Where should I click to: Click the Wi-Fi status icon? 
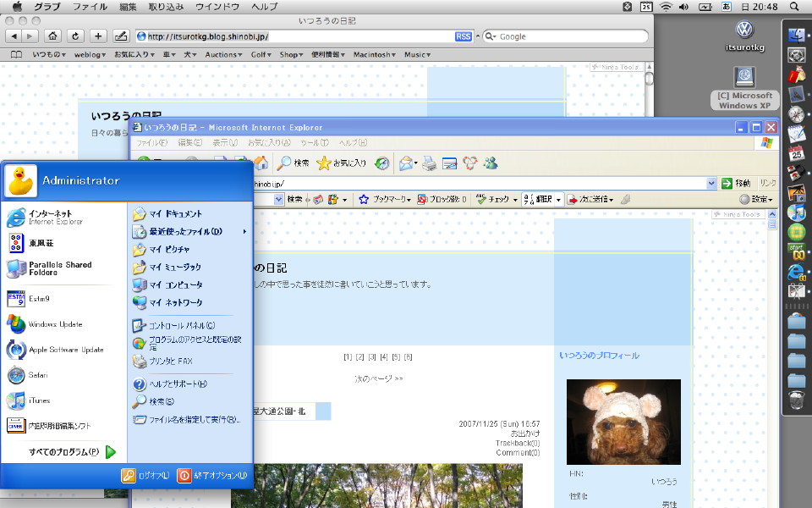click(666, 7)
